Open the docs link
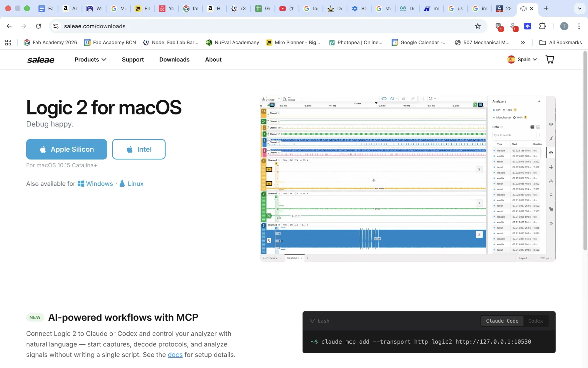Image resolution: width=588 pixels, height=368 pixels. (x=175, y=355)
